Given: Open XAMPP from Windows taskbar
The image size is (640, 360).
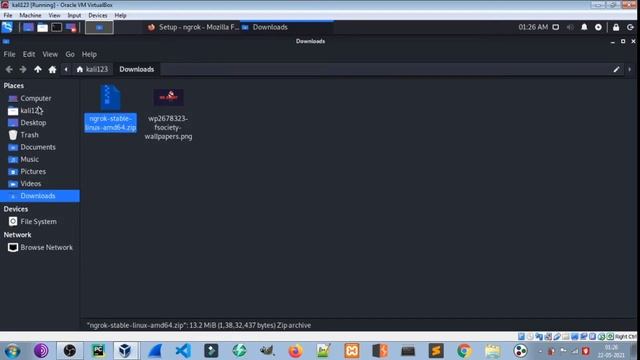Looking at the screenshot, I should 351,351.
